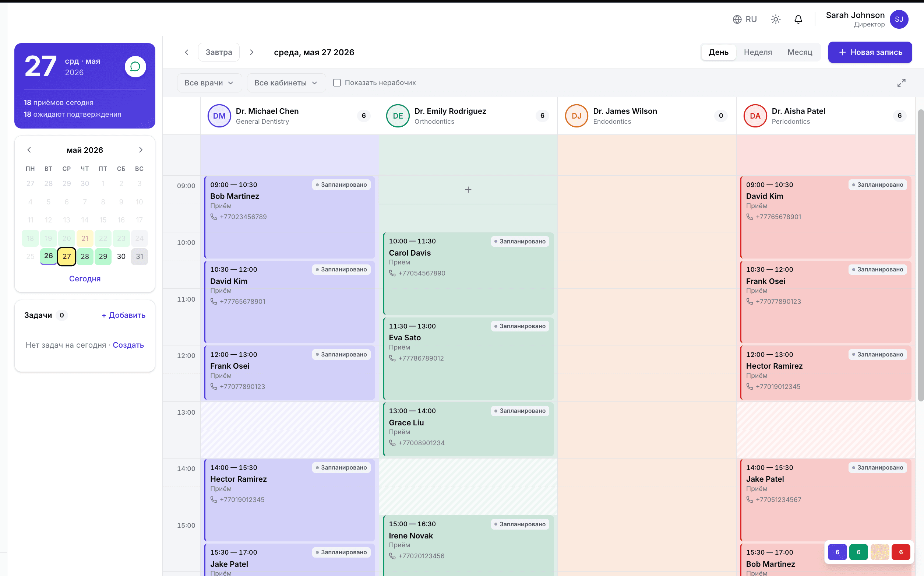Click the purple 6 swatch badge
Image resolution: width=924 pixels, height=576 pixels.
click(x=837, y=552)
